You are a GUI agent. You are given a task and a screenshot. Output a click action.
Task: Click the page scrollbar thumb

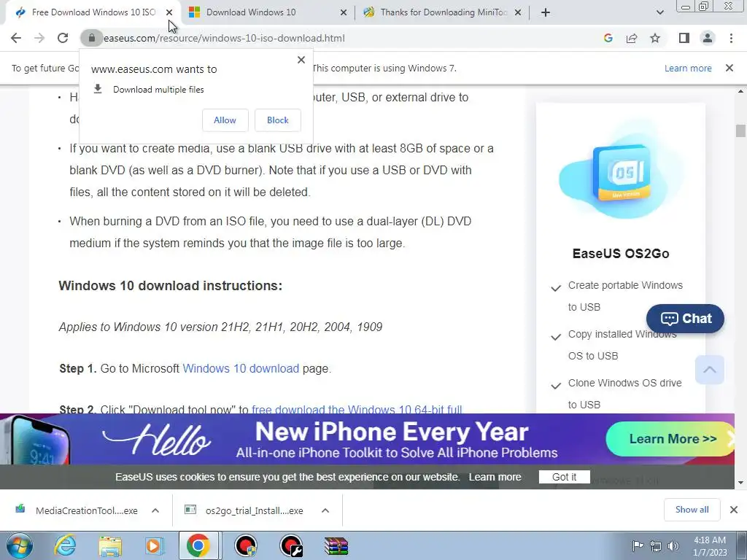click(740, 131)
